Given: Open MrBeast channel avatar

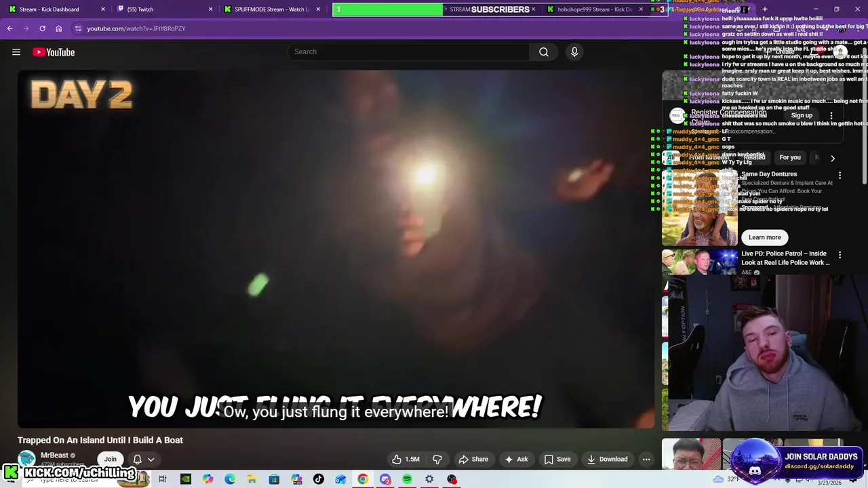Looking at the screenshot, I should pyautogui.click(x=26, y=459).
